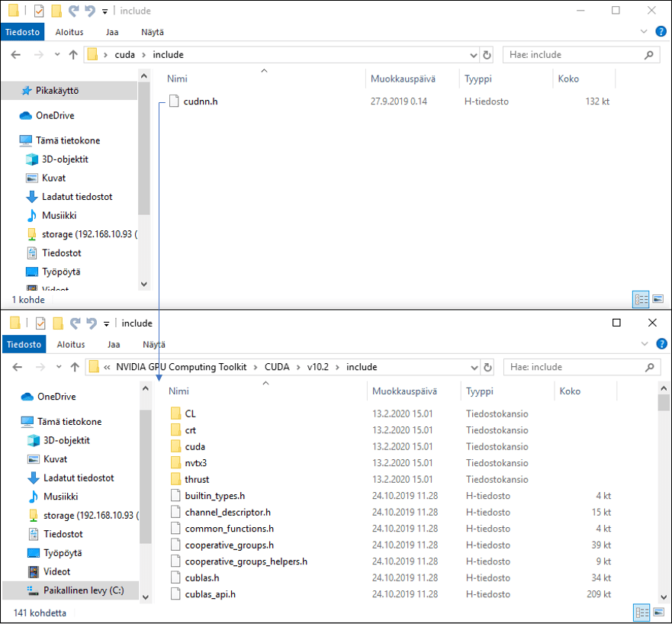
Task: Click back arrow in bottom Explorer window
Action: click(x=18, y=367)
